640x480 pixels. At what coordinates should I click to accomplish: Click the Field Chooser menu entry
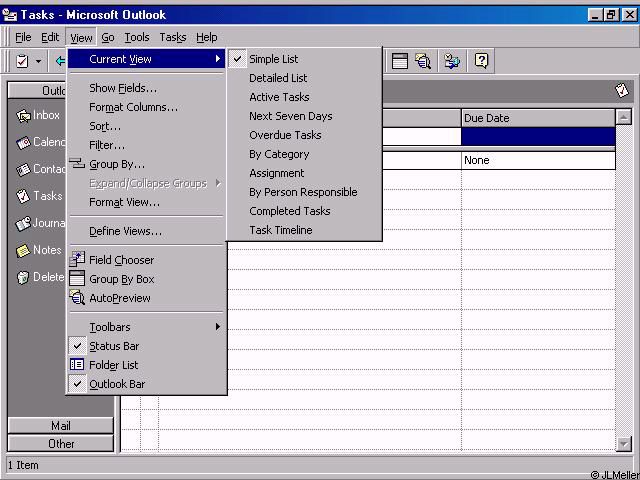pos(121,260)
